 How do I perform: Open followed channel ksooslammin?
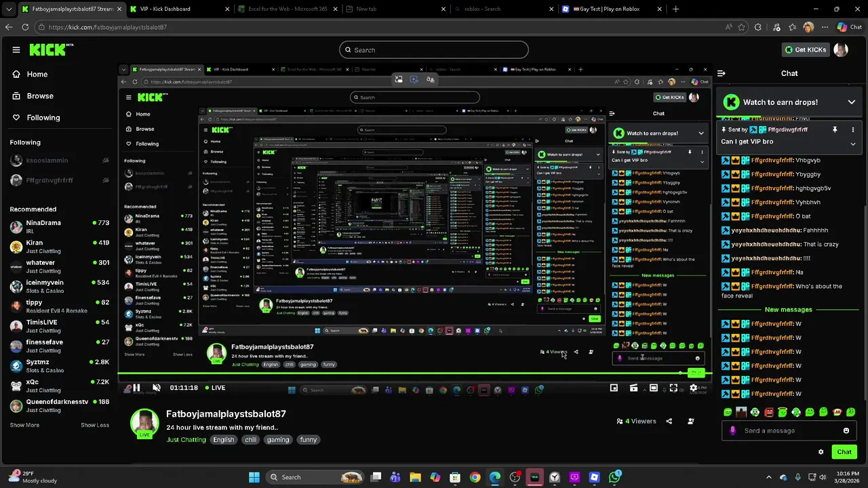[60, 161]
